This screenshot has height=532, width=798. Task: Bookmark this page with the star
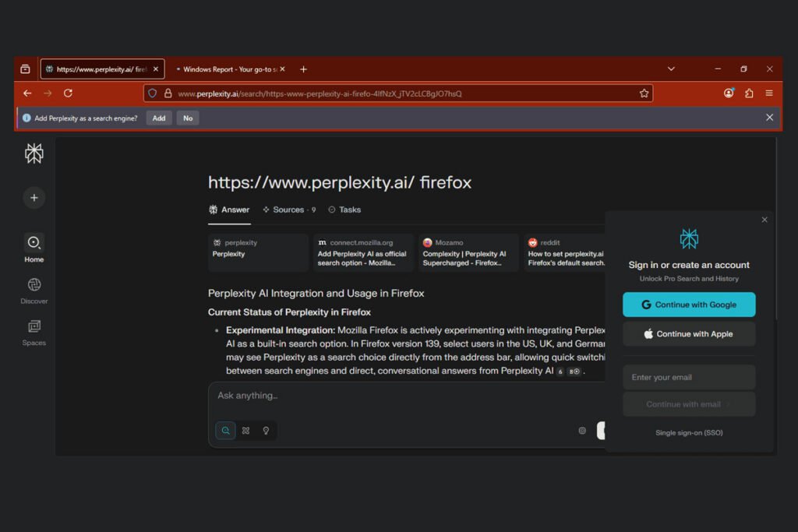pos(644,93)
